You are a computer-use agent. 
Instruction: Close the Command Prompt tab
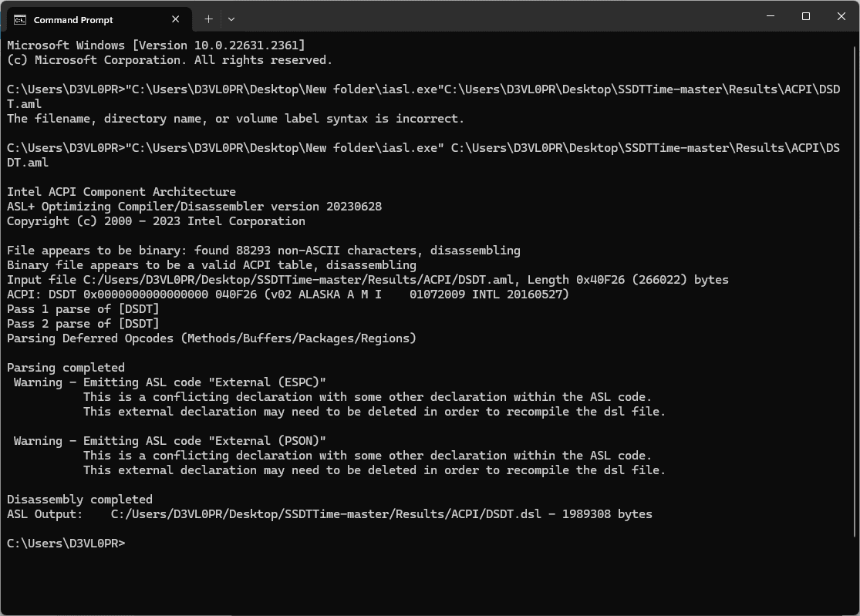[x=175, y=19]
